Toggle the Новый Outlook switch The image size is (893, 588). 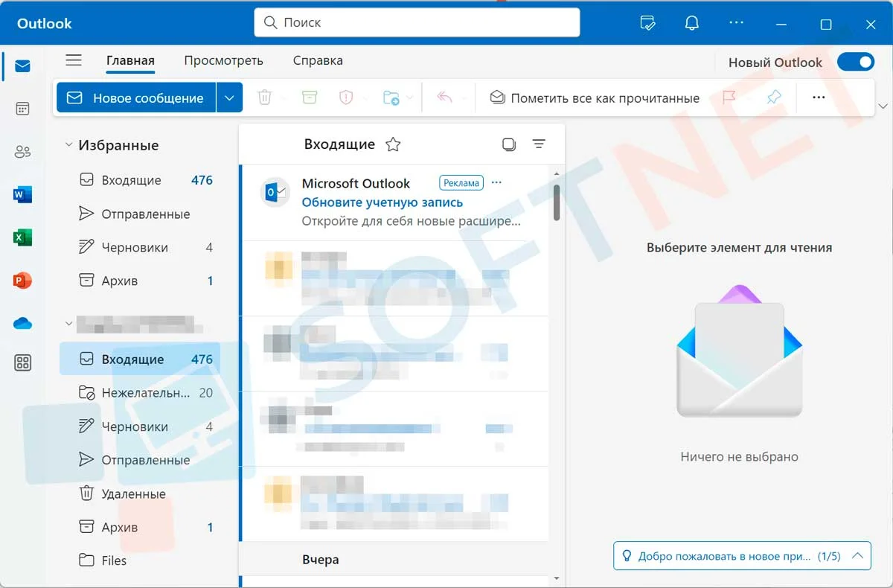(856, 62)
